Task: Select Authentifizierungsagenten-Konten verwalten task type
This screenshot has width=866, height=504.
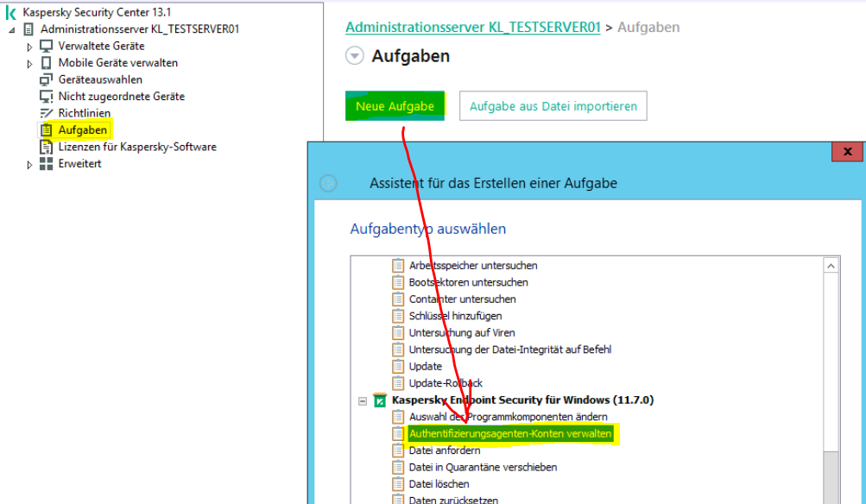Action: (510, 434)
